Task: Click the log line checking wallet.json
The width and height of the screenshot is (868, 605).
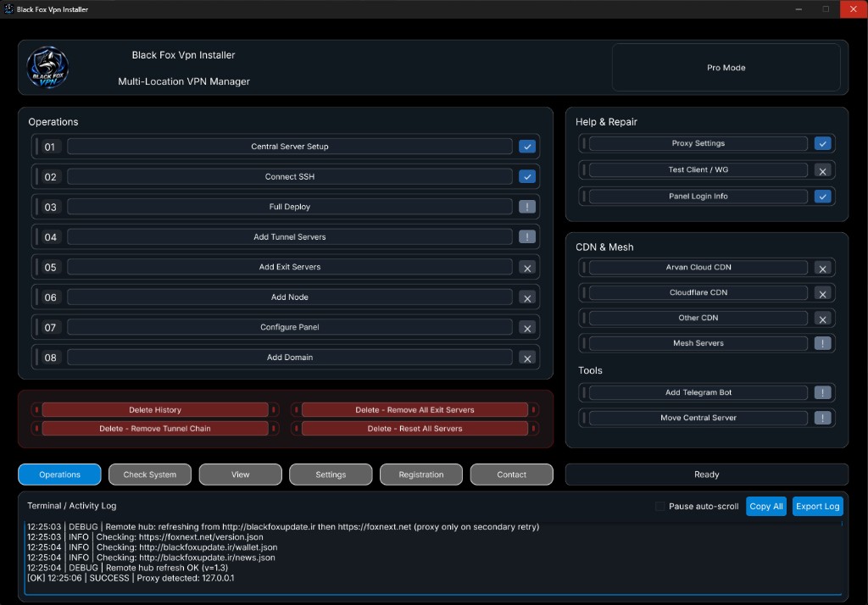Action: click(x=153, y=547)
